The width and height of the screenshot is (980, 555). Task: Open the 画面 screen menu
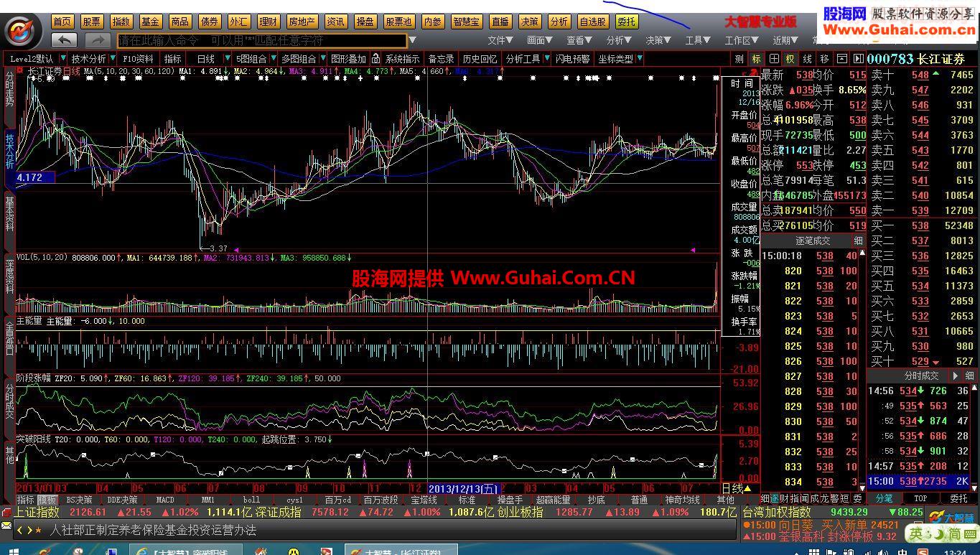[540, 40]
